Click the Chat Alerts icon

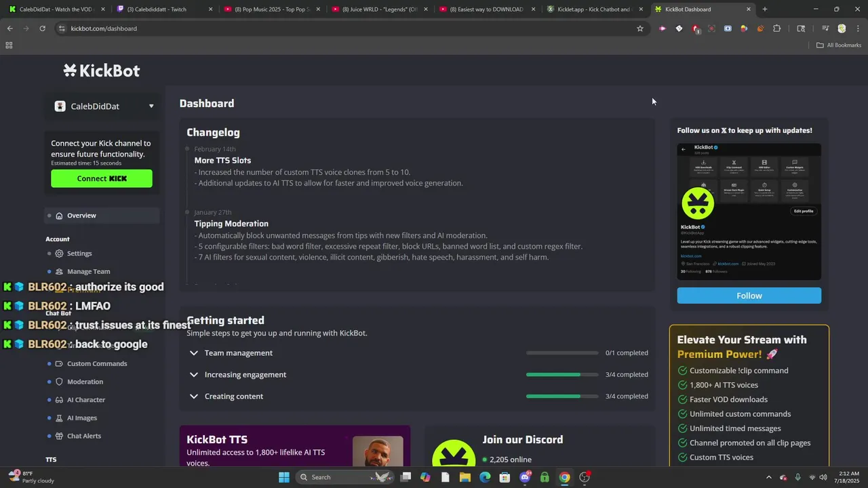(x=59, y=436)
